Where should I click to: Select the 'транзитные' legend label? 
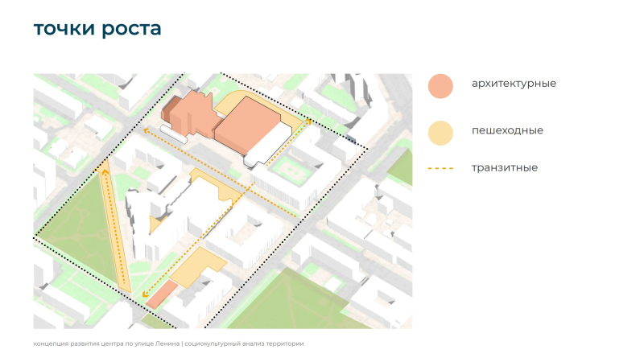505,168
